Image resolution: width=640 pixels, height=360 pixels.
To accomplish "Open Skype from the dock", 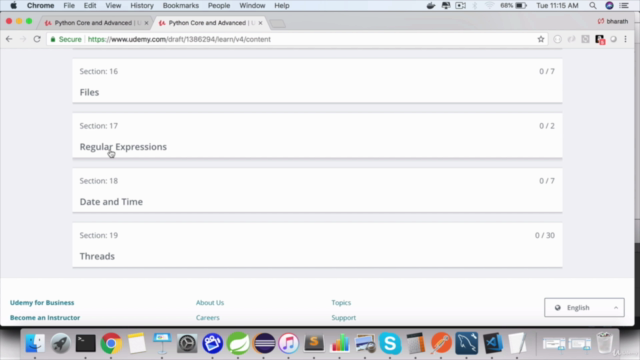I will point(390,343).
